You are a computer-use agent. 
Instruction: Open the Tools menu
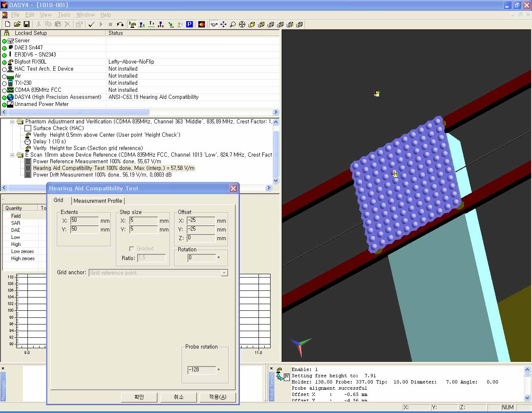(64, 15)
